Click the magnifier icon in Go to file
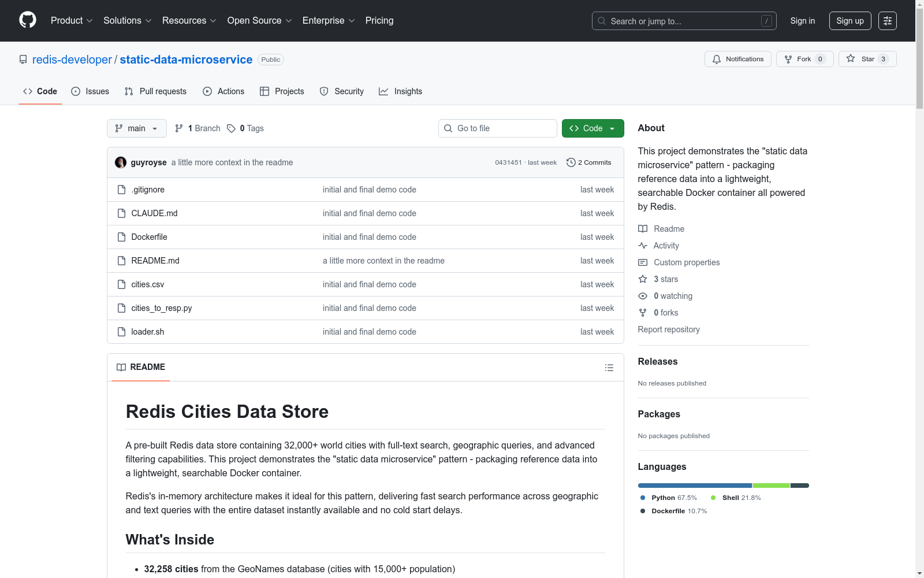 (448, 128)
